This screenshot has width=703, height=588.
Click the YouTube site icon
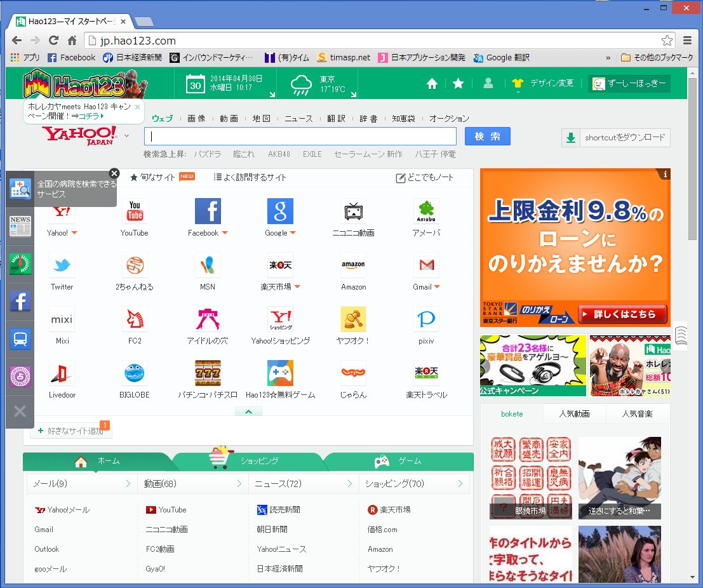pyautogui.click(x=135, y=211)
